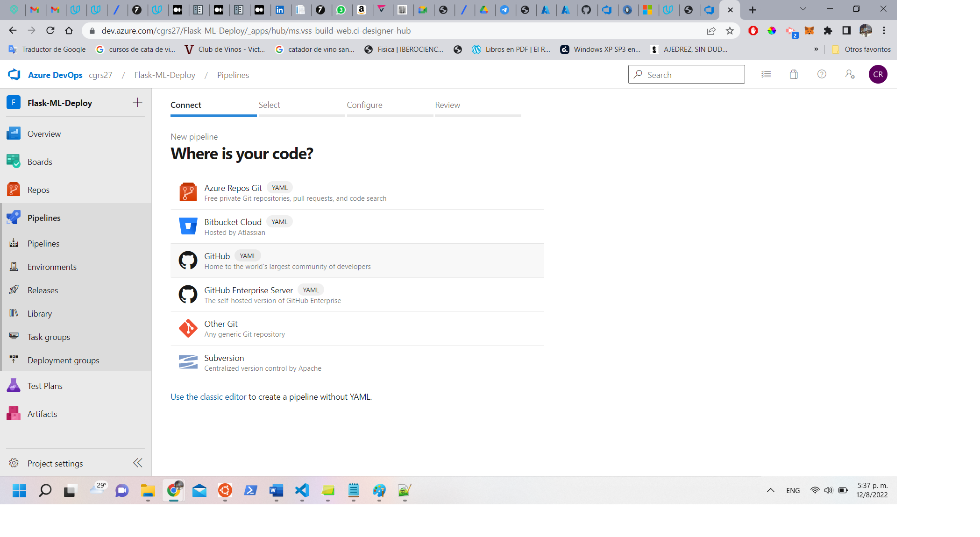The height and width of the screenshot is (537, 980).
Task: Open the Help question mark icon
Action: tap(822, 74)
